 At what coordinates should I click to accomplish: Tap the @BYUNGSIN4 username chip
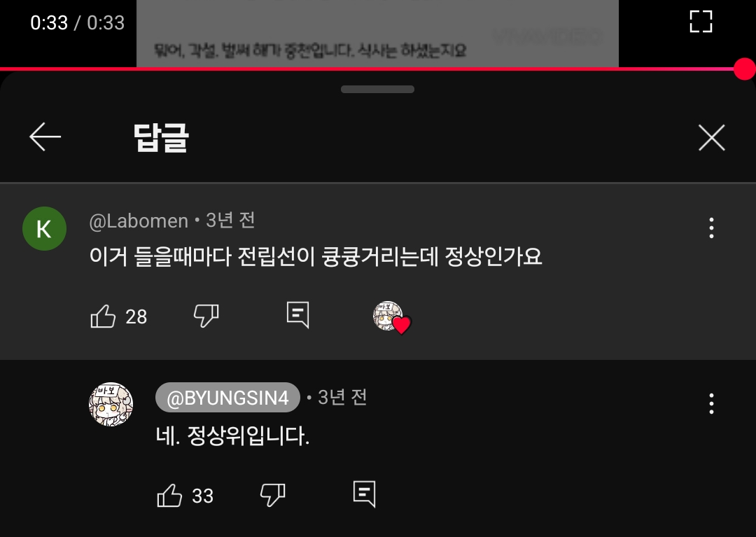coord(227,398)
